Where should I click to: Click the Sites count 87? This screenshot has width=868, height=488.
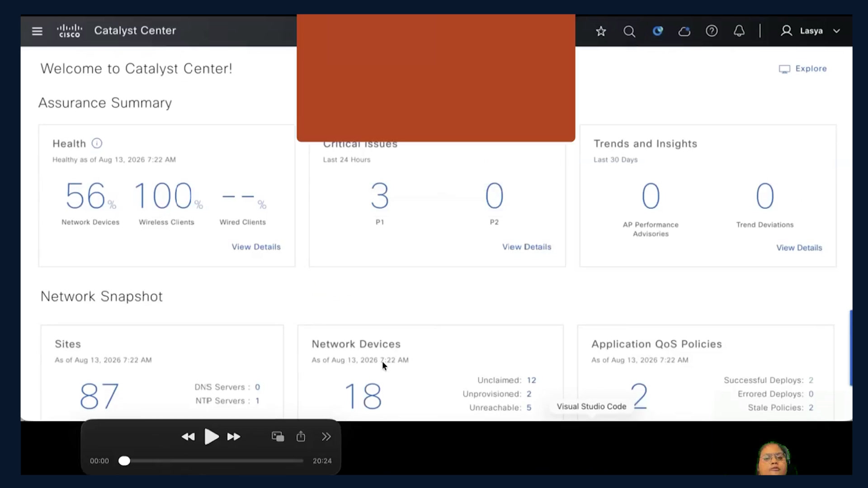pyautogui.click(x=99, y=396)
